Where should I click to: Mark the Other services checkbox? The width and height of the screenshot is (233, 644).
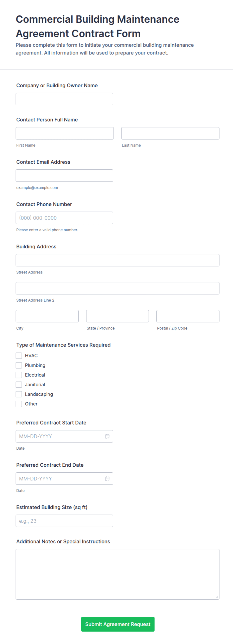[19, 404]
